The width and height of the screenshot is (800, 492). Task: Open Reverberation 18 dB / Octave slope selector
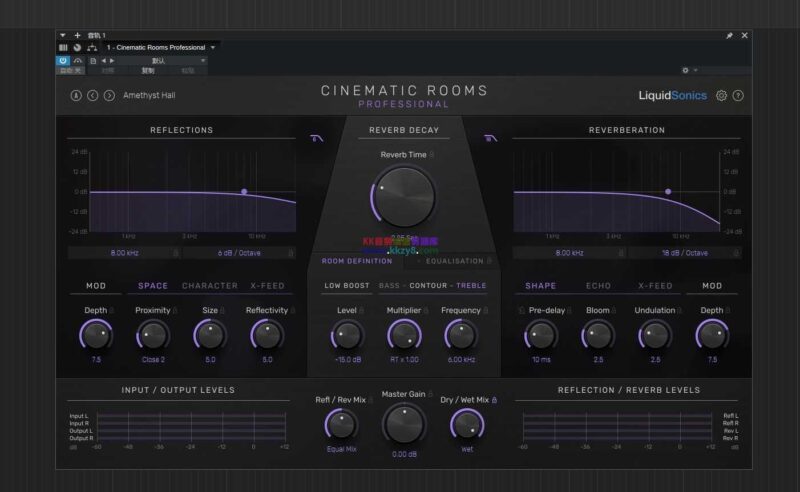pos(684,253)
